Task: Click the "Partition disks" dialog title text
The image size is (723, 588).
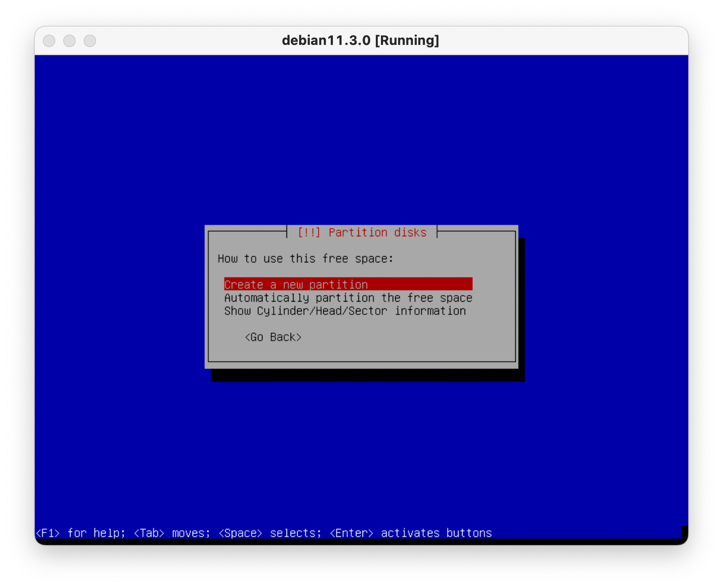Action: tap(377, 233)
